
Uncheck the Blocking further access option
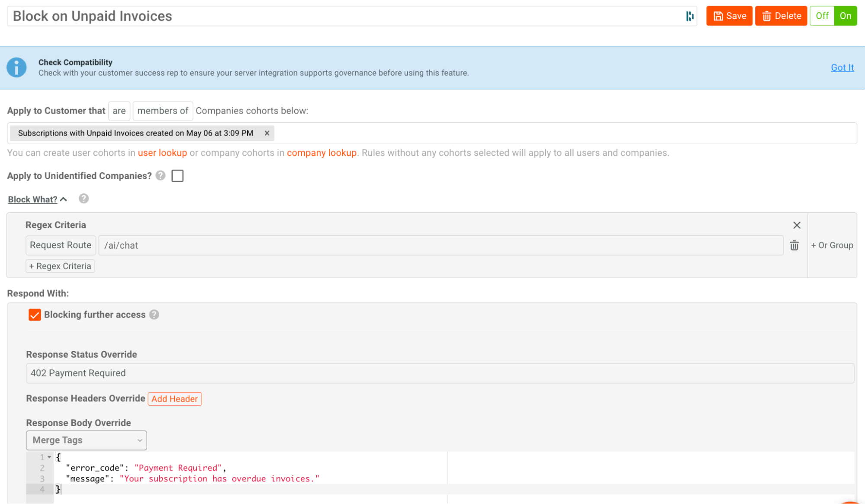pos(35,315)
